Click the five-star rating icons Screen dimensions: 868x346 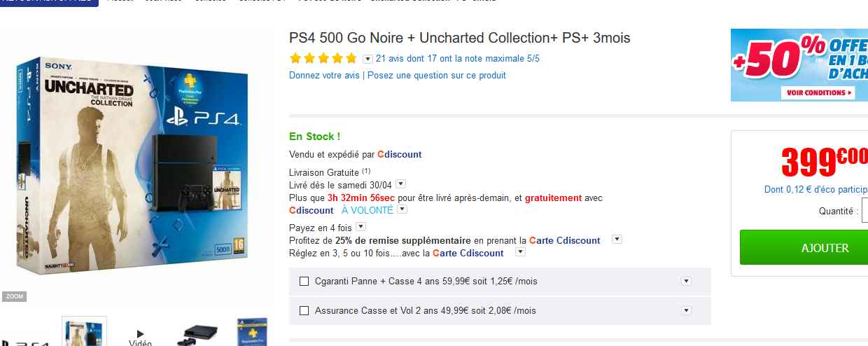point(323,58)
